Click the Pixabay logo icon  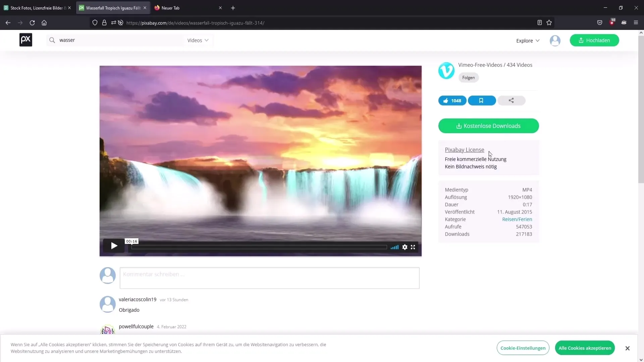pos(25,40)
